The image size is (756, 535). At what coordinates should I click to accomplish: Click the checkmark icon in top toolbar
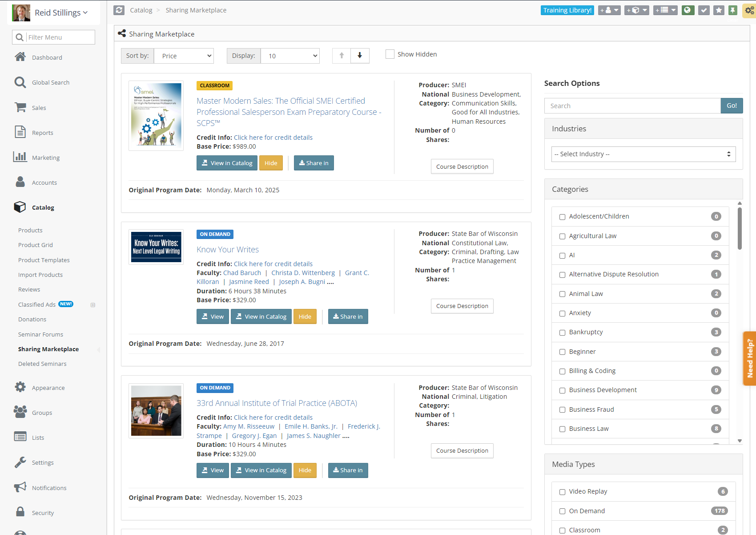tap(704, 10)
